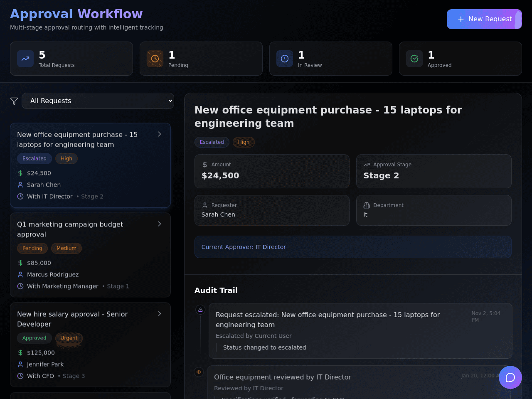Click the Audit Trail heading
This screenshot has height=399, width=532.
tap(216, 291)
